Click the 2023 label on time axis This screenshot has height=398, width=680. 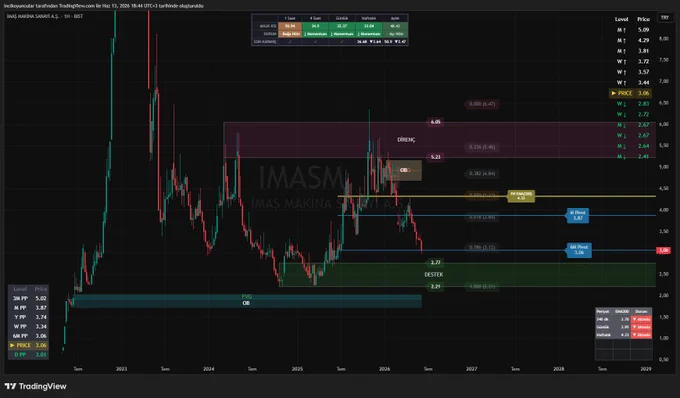pyautogui.click(x=121, y=369)
